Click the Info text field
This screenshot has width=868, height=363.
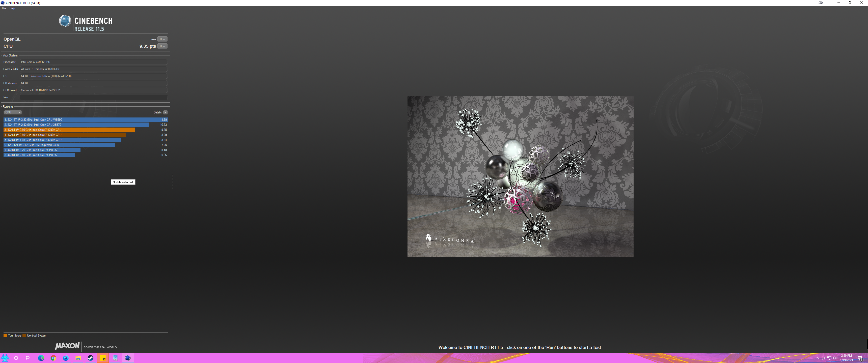pos(94,97)
